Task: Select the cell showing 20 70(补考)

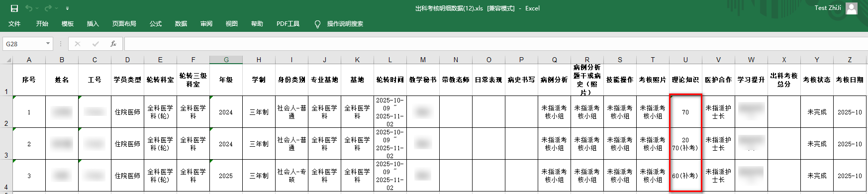Action: point(685,144)
